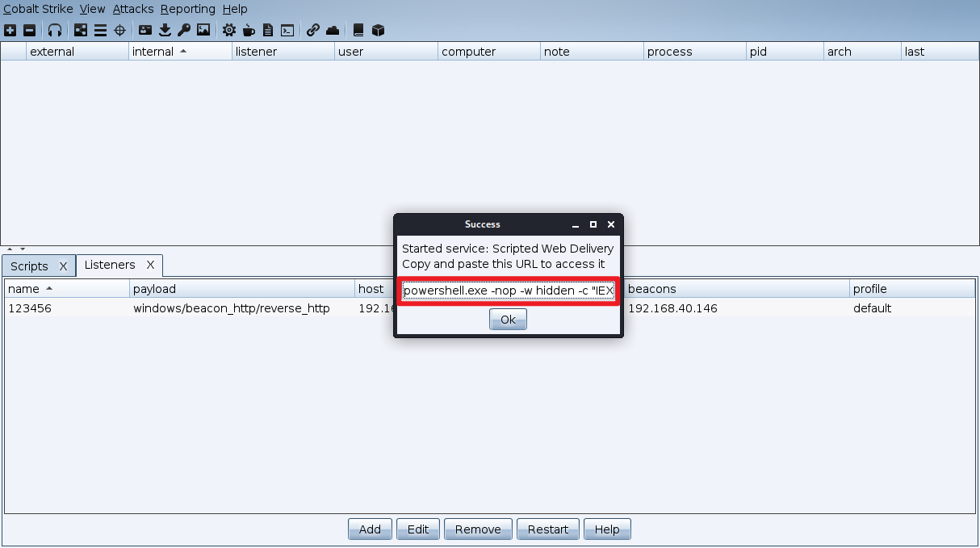Open the Attacks menu

(133, 9)
